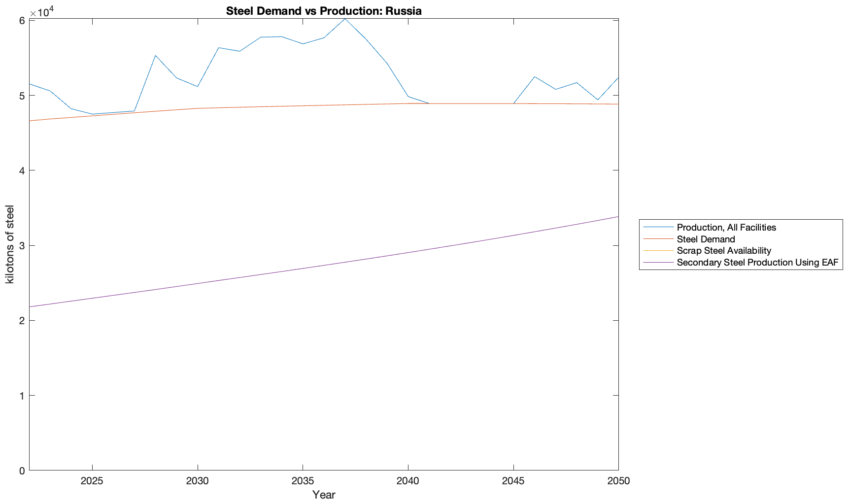This screenshot has width=848, height=504.
Task: Click the orange Steel Demand legend line sample
Action: 658,239
